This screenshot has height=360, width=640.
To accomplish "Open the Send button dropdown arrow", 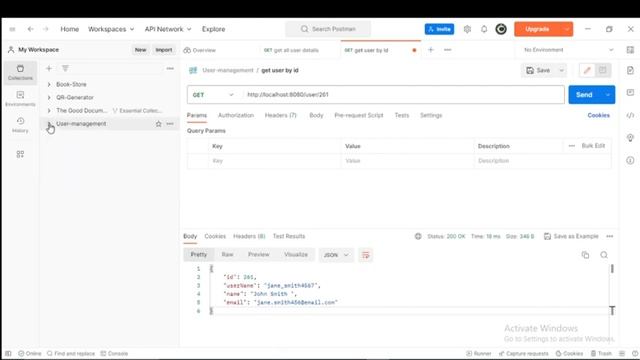I will click(x=608, y=95).
